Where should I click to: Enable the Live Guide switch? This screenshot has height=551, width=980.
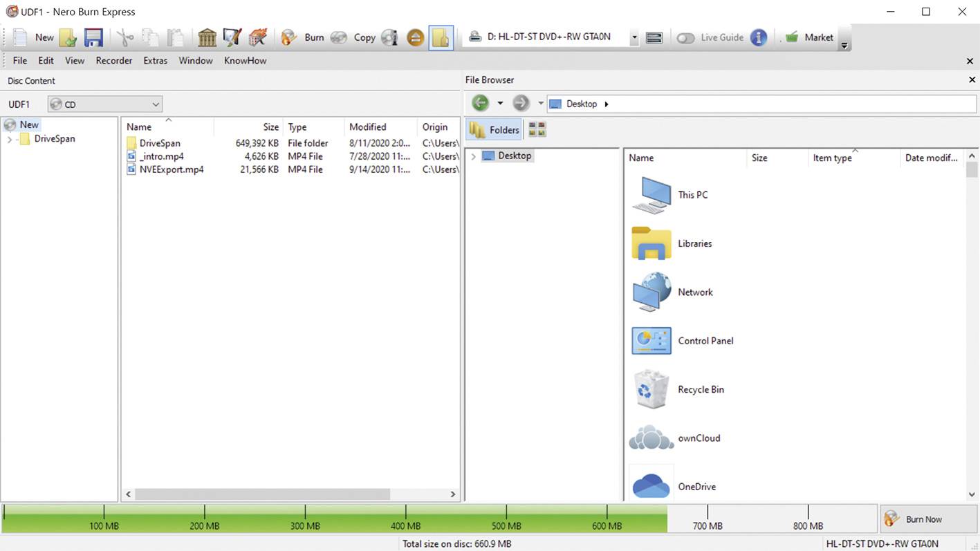click(685, 38)
